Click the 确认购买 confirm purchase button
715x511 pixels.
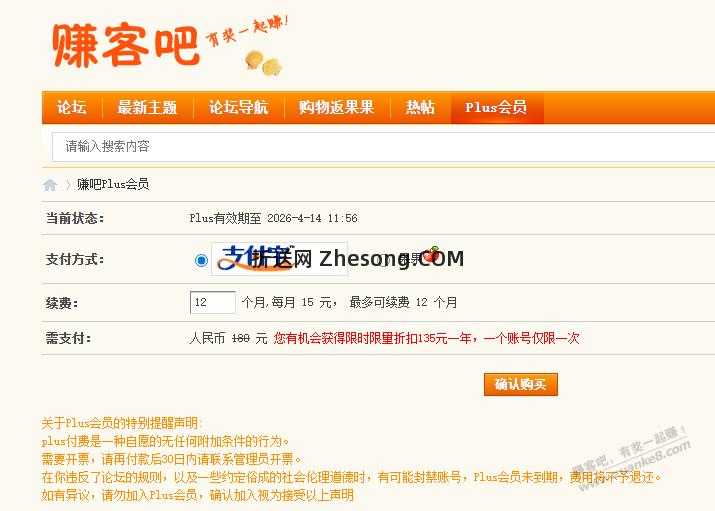point(521,385)
